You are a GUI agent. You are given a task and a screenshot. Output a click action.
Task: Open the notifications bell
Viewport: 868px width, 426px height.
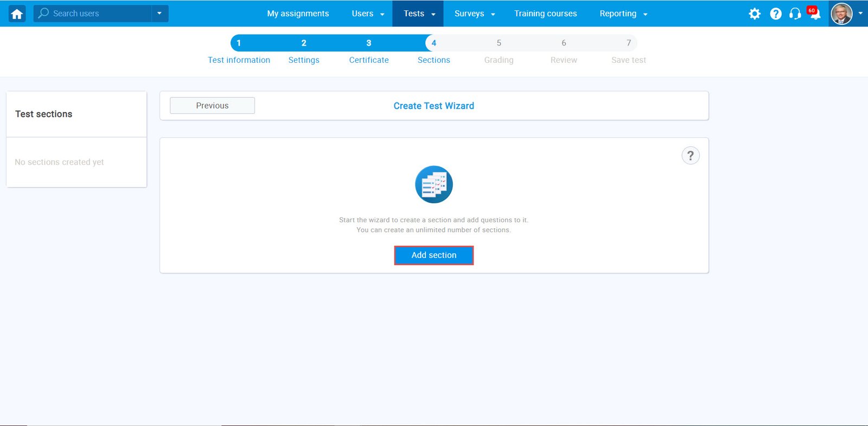[814, 14]
